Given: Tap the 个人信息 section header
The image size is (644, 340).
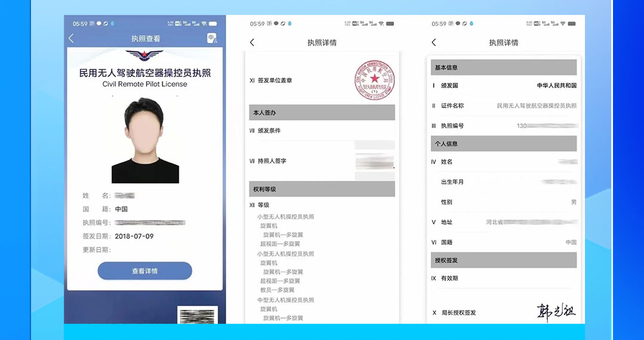Looking at the screenshot, I should pyautogui.click(x=503, y=144).
